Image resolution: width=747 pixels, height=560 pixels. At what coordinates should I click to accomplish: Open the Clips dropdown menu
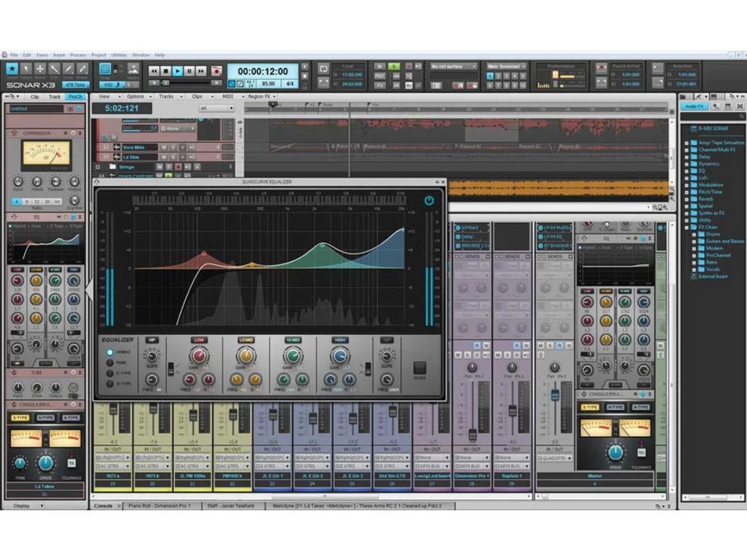pos(199,97)
